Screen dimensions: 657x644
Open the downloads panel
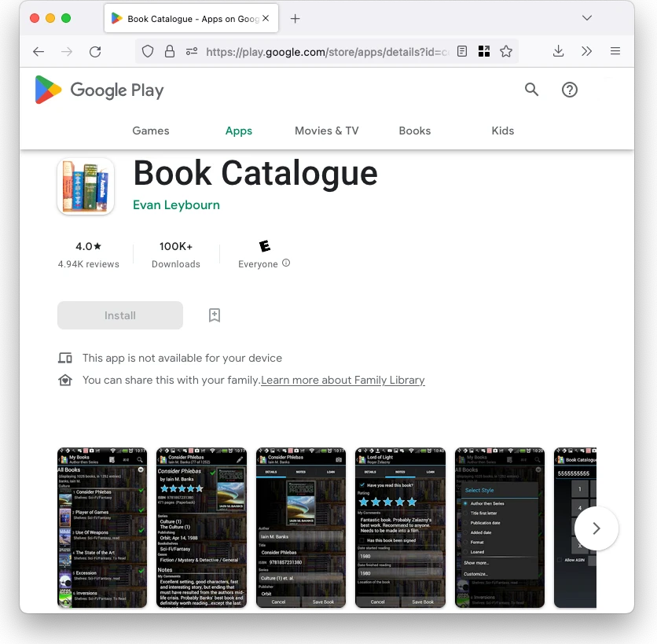[558, 51]
